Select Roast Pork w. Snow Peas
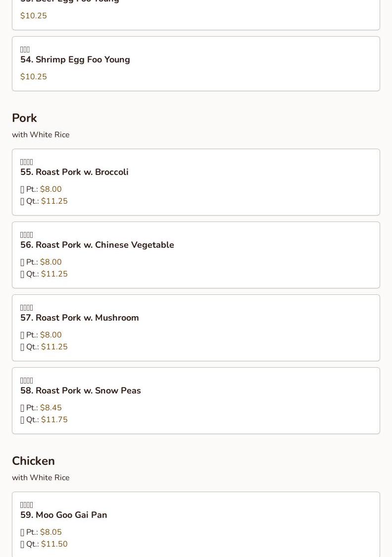This screenshot has width=392, height=557. coord(80,390)
